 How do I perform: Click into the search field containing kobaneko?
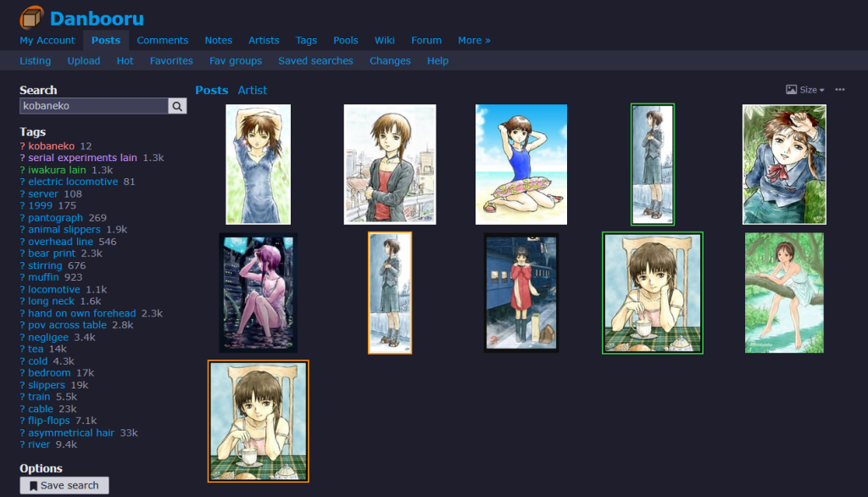point(93,106)
